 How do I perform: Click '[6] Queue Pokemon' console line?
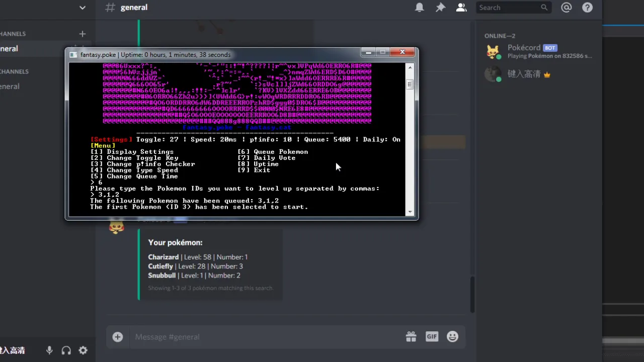pyautogui.click(x=273, y=152)
